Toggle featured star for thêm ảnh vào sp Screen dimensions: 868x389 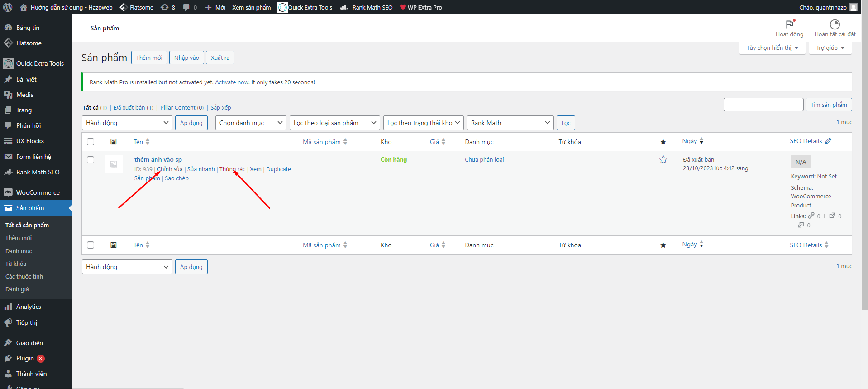663,159
